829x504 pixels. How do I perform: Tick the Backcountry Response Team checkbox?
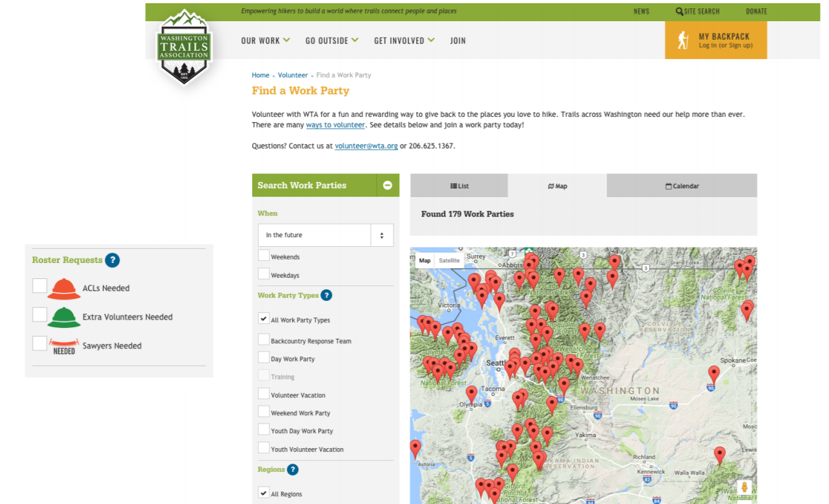click(x=264, y=339)
